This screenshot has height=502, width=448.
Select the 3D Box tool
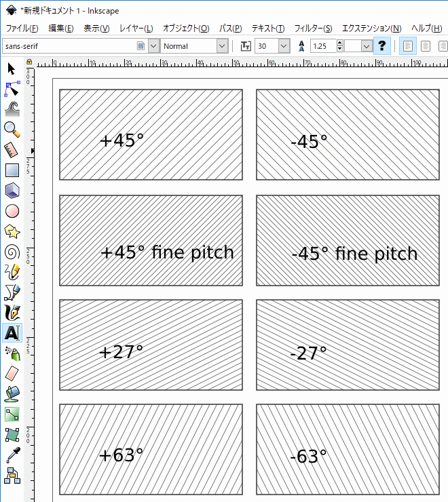click(12, 191)
